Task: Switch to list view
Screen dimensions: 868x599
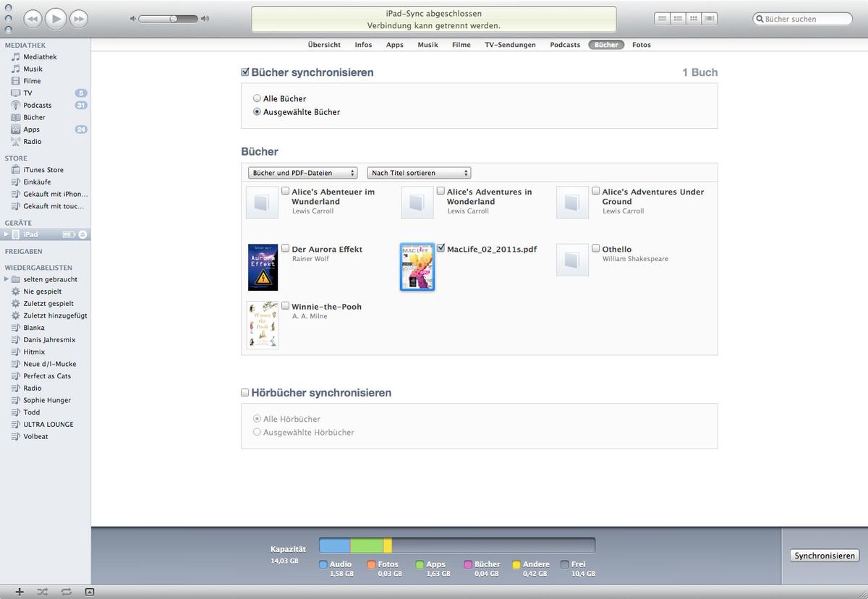Action: (662, 19)
